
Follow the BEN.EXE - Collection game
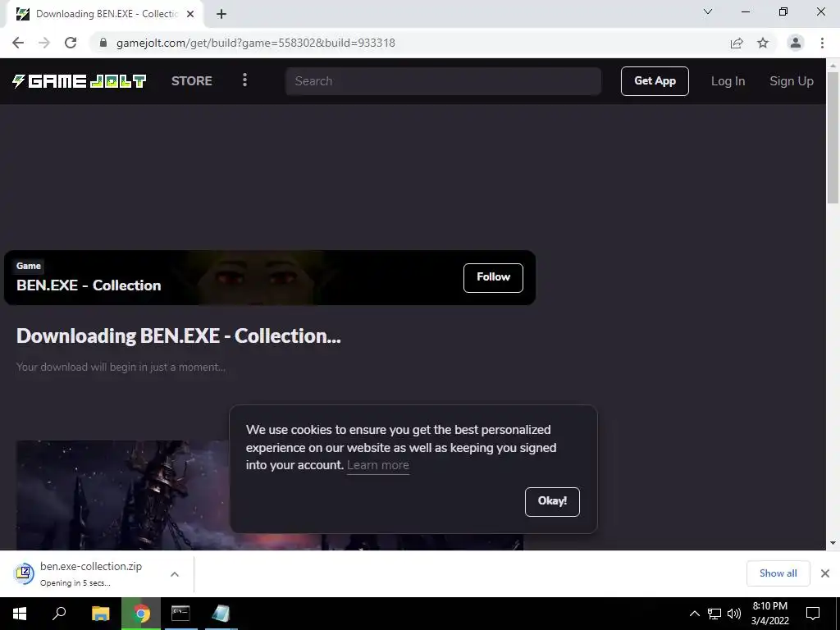tap(493, 277)
